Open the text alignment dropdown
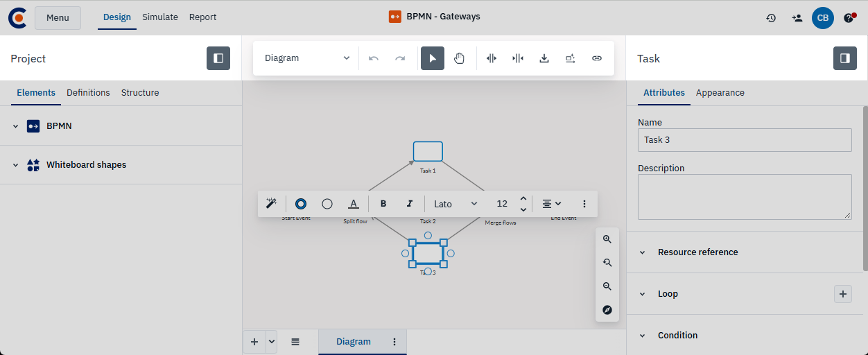This screenshot has width=868, height=355. 552,204
